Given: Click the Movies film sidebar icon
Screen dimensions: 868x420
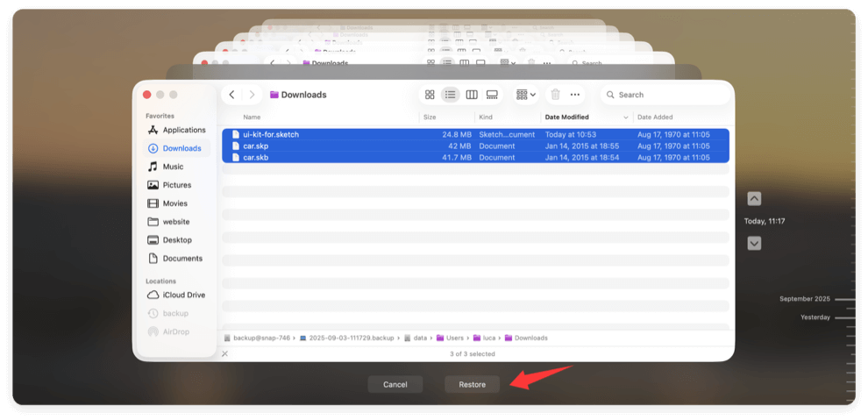Looking at the screenshot, I should point(153,203).
